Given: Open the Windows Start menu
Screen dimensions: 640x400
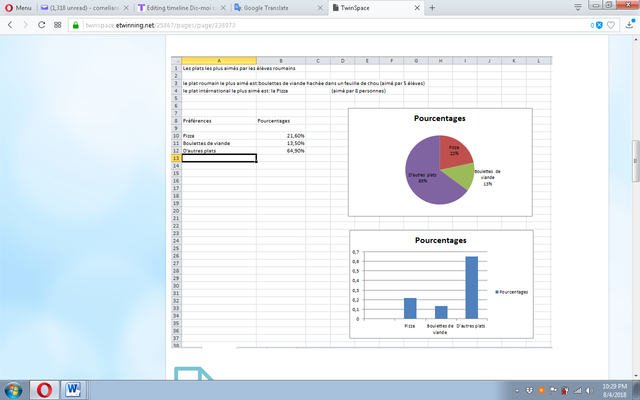Looking at the screenshot, I should [13, 390].
